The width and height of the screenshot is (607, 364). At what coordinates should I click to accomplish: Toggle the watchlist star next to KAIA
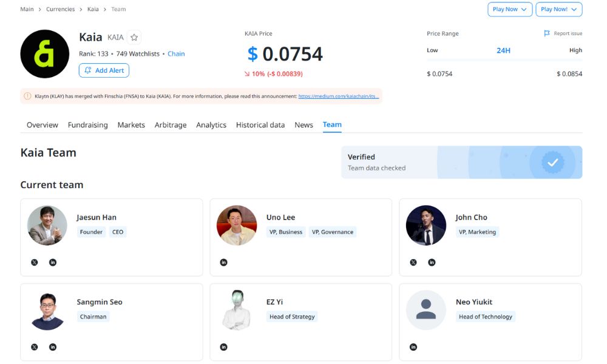point(134,38)
